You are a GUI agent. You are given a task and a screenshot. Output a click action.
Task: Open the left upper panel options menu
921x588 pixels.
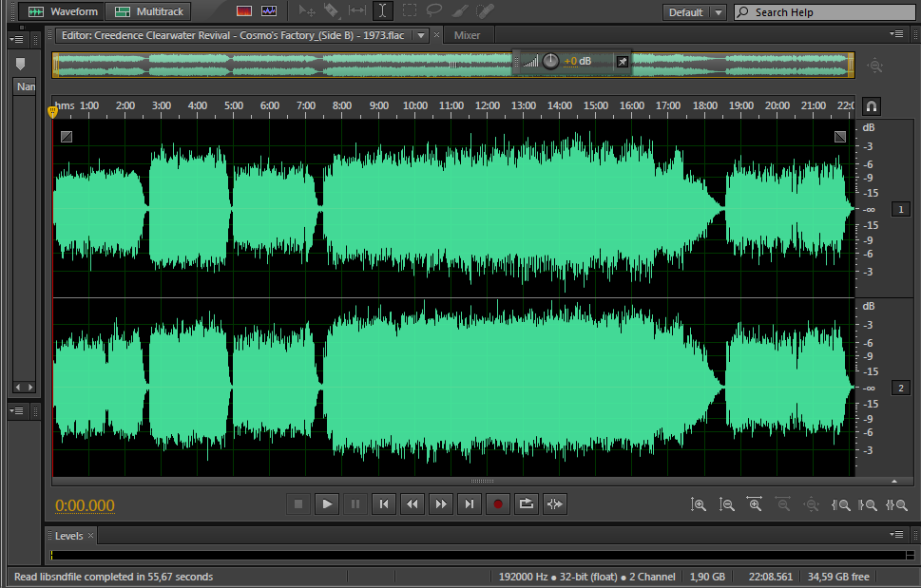click(16, 39)
